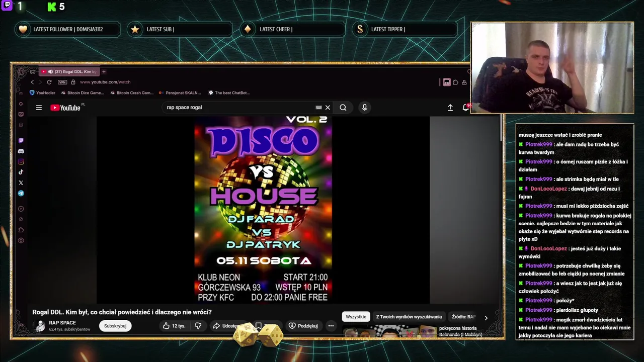The width and height of the screenshot is (644, 362).
Task: Go to the YouTube home logo
Action: [65, 108]
